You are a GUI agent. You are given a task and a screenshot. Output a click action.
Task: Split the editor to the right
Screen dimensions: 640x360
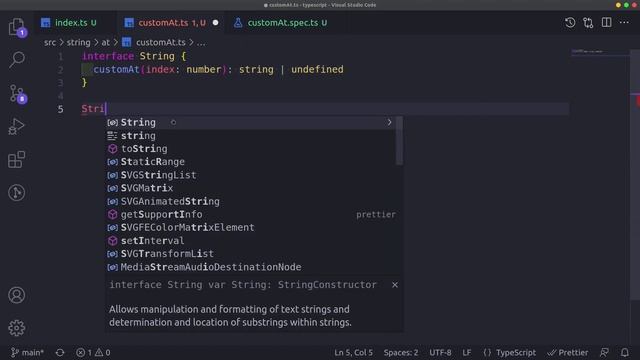point(607,22)
